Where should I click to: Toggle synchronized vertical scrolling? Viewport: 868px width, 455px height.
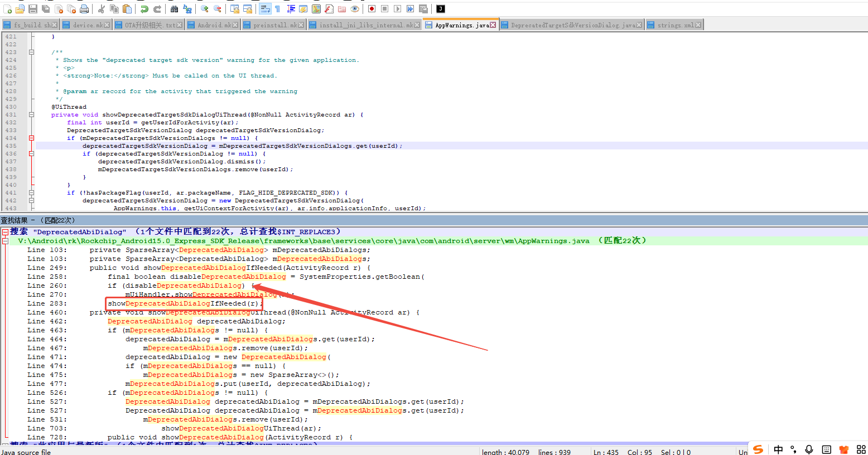click(x=234, y=9)
